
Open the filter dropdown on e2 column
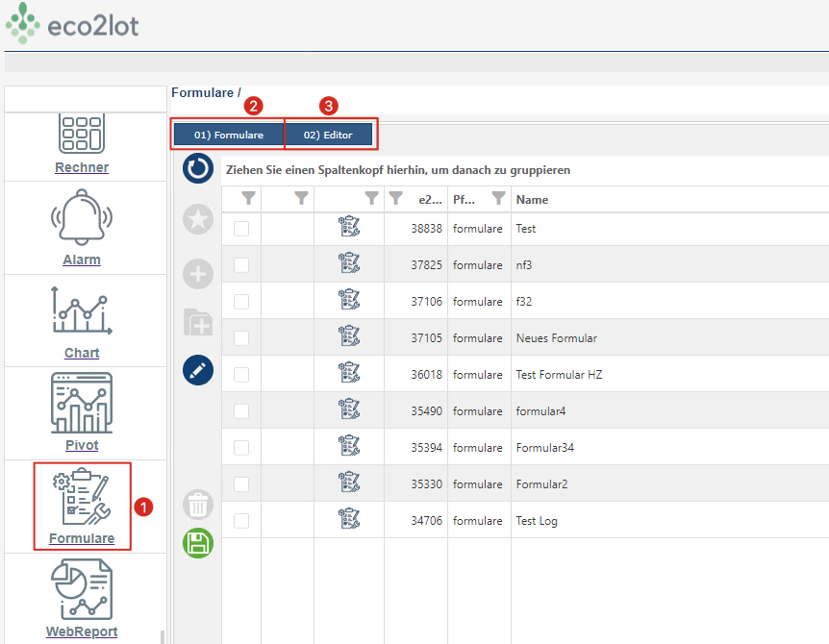pyautogui.click(x=395, y=199)
